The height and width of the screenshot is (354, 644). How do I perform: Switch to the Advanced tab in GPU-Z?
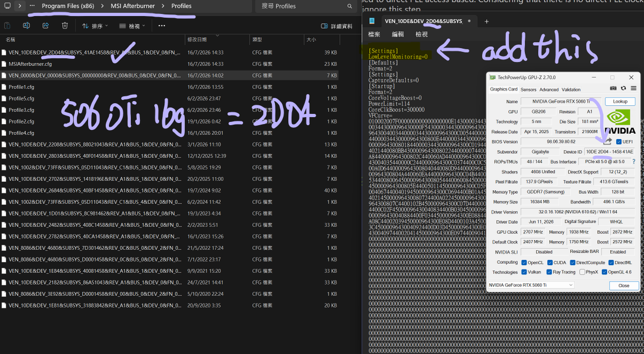pos(549,90)
